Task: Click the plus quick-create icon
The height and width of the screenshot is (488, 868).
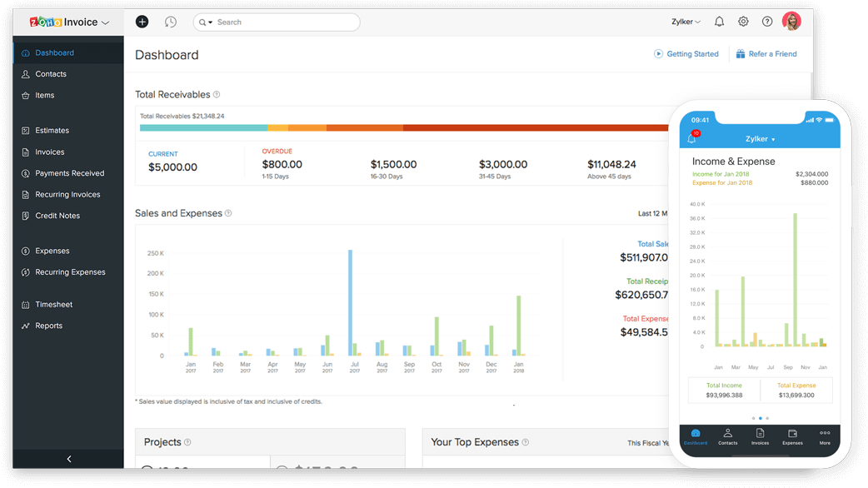Action: coord(142,22)
